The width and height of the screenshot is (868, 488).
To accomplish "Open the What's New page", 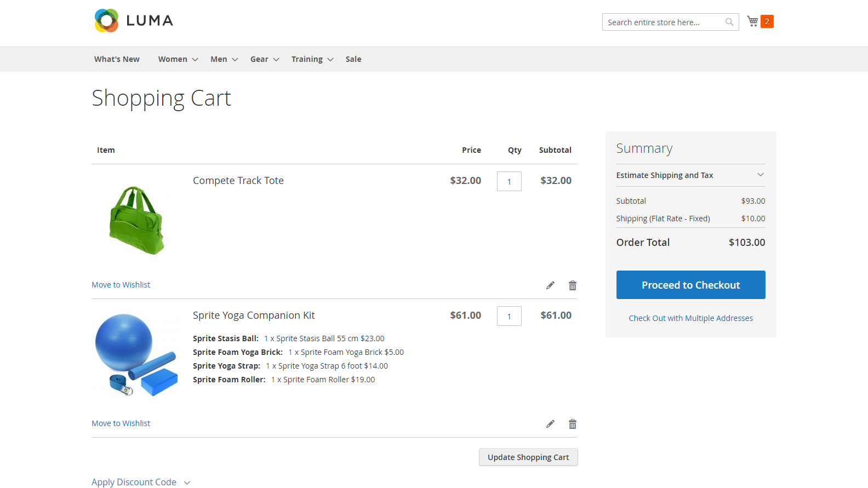I will pyautogui.click(x=117, y=59).
